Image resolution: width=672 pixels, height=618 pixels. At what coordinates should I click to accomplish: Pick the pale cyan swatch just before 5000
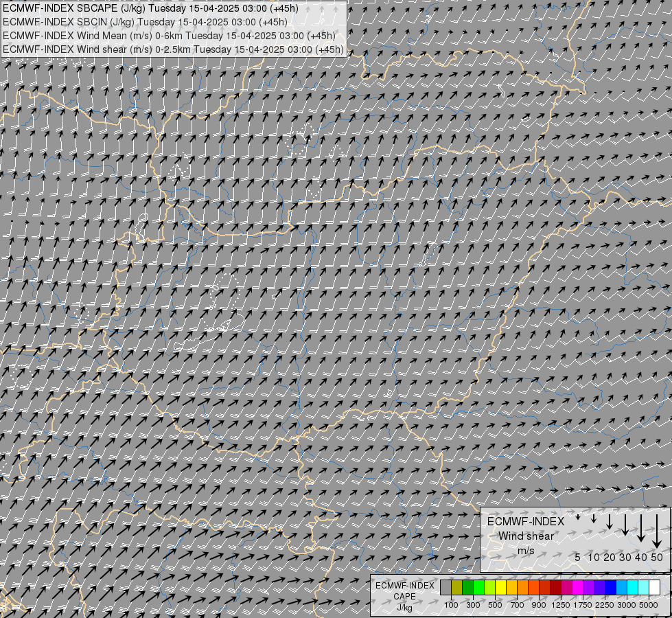pos(644,588)
